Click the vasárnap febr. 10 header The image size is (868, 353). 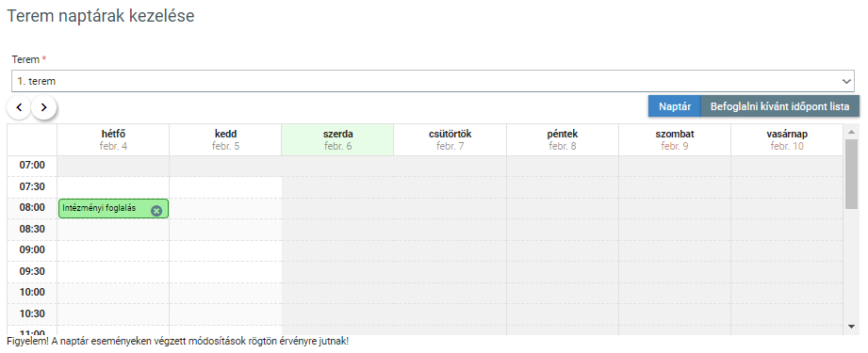[x=787, y=140]
